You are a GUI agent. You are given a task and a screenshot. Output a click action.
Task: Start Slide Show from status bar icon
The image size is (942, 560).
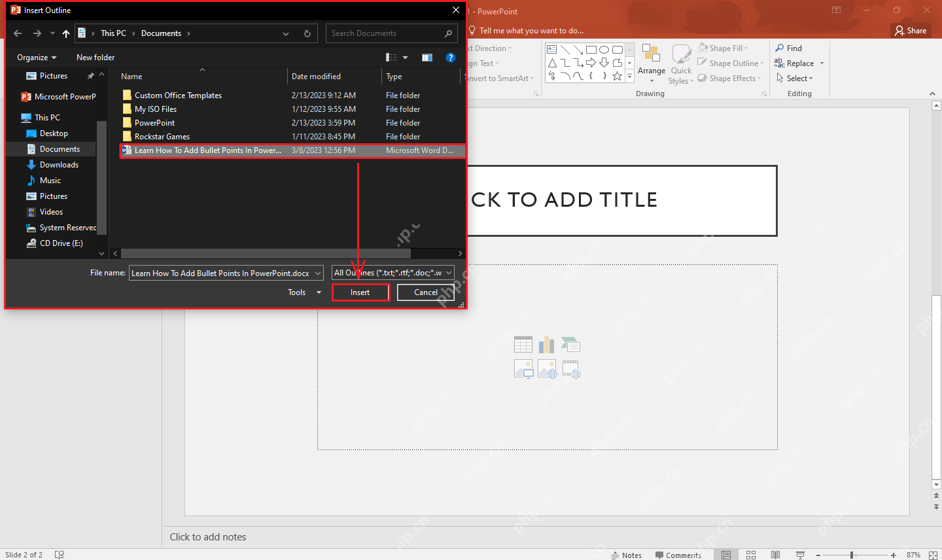point(800,555)
